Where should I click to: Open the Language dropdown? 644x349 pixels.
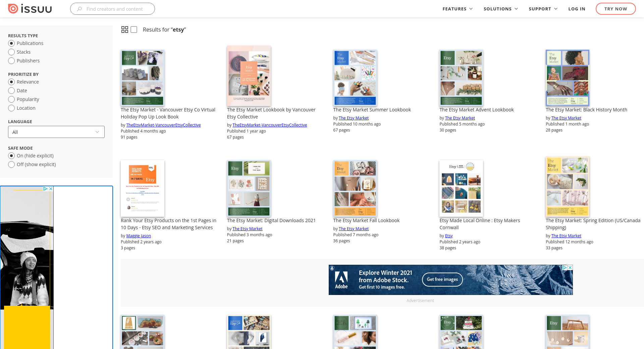(56, 132)
